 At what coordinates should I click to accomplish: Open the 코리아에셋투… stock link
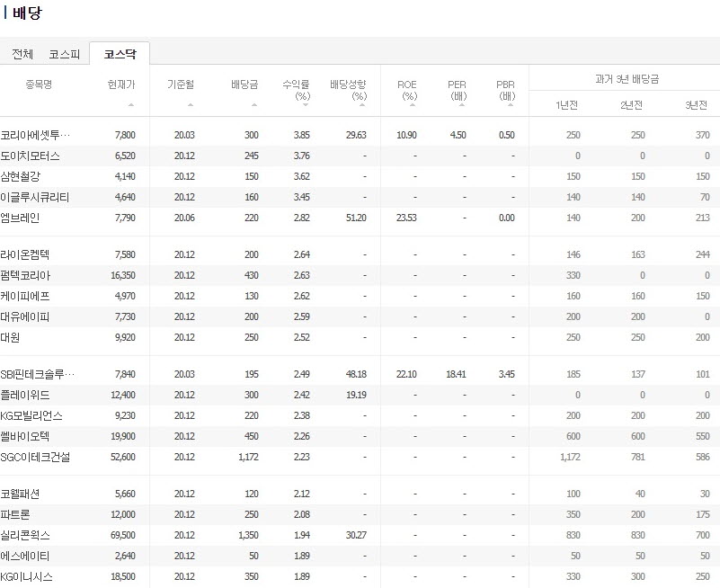coord(35,135)
